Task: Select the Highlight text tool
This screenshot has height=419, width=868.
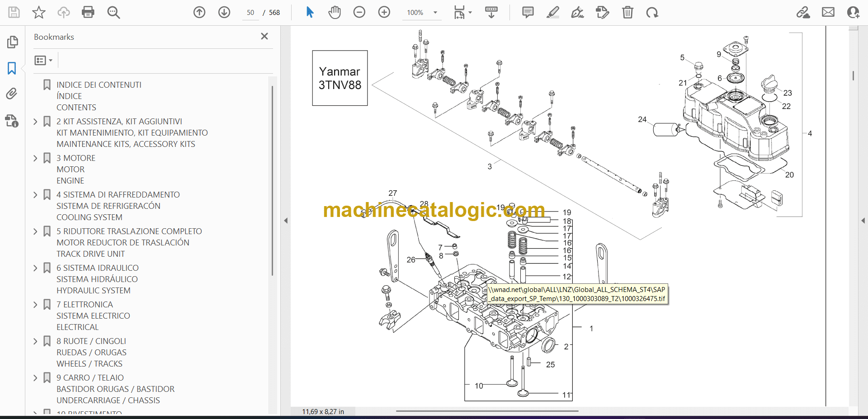Action: pyautogui.click(x=552, y=12)
